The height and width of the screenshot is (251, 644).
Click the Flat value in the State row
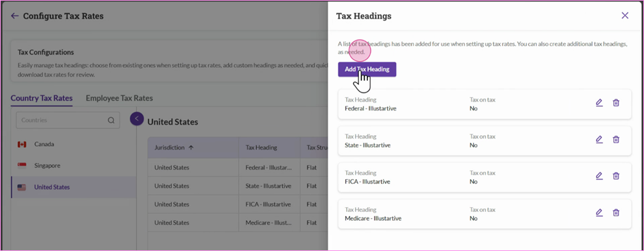[x=312, y=186]
